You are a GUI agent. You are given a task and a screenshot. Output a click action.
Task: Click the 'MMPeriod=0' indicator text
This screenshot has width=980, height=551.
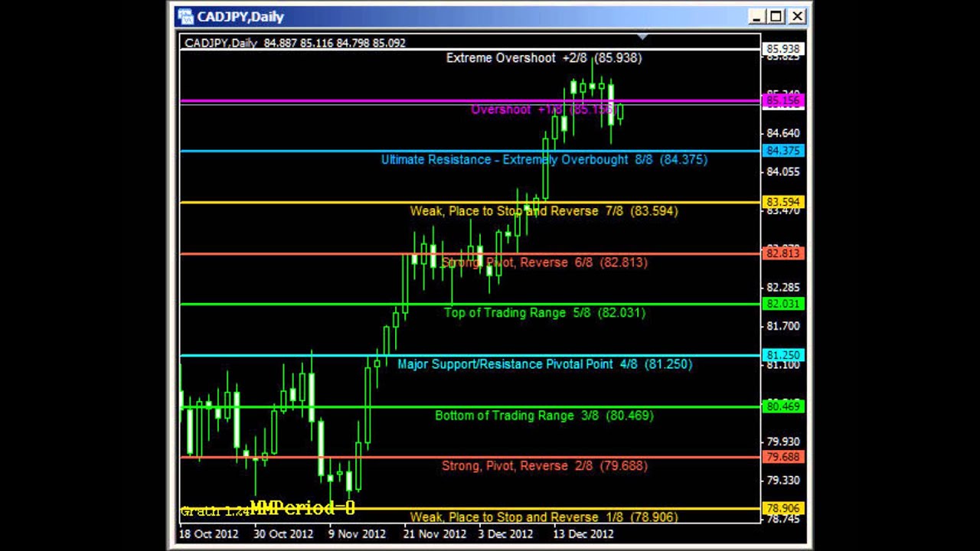pos(302,508)
